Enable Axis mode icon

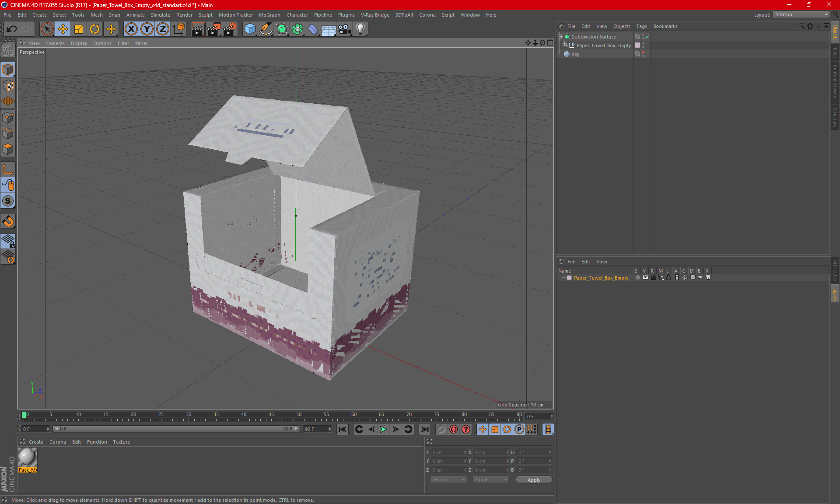pyautogui.click(x=8, y=169)
